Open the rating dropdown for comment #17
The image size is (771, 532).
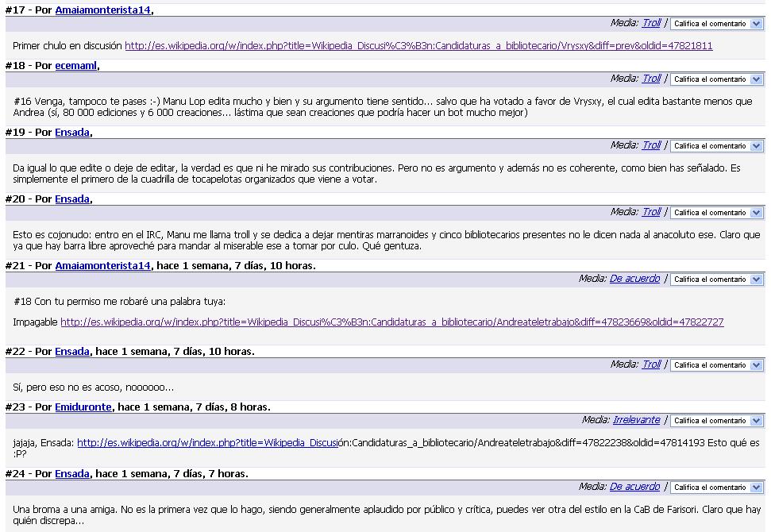[717, 24]
